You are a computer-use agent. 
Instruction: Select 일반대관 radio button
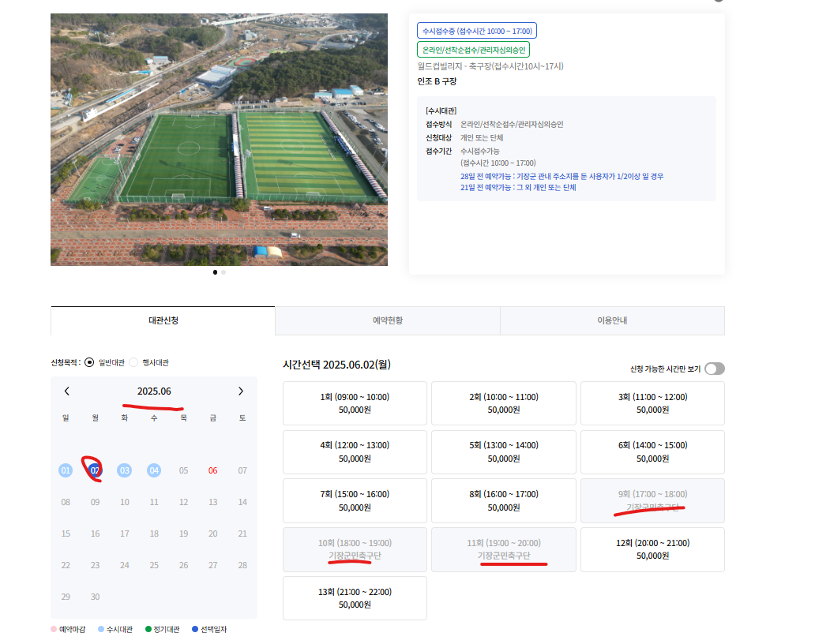tap(89, 362)
